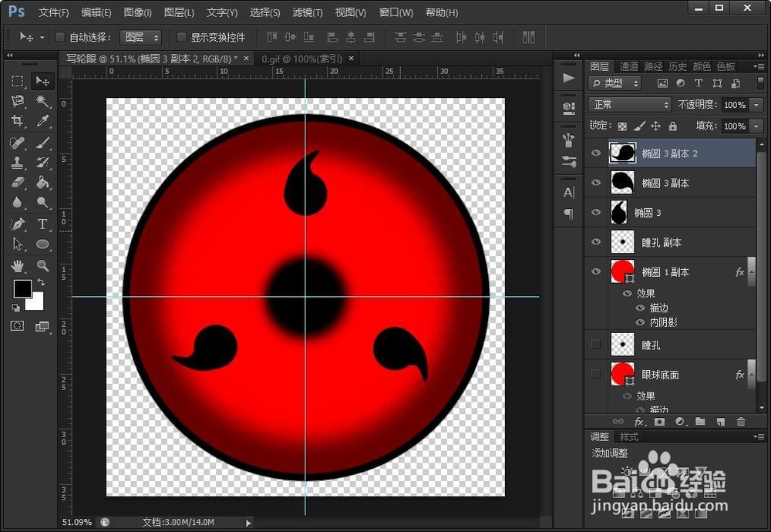The height and width of the screenshot is (532, 771).
Task: Select the Blur tool
Action: [x=18, y=203]
